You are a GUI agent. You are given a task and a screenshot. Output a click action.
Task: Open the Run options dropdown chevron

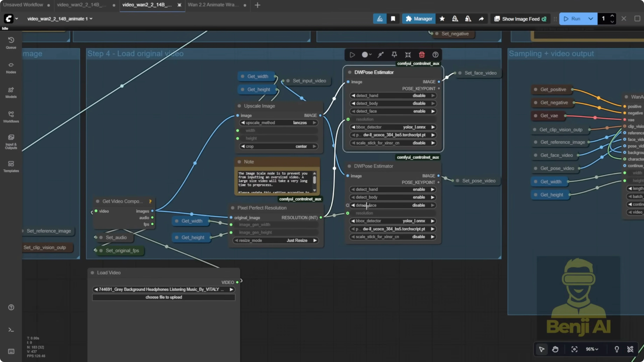pyautogui.click(x=591, y=19)
